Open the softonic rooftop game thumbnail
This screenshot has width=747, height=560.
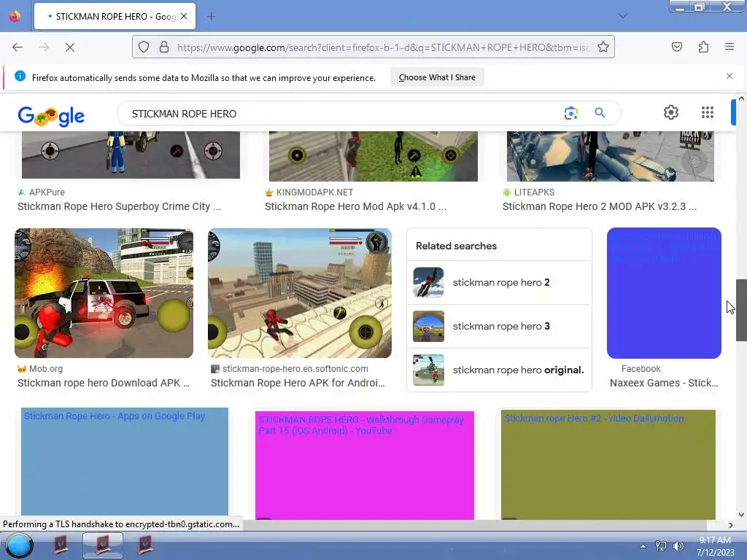(300, 293)
